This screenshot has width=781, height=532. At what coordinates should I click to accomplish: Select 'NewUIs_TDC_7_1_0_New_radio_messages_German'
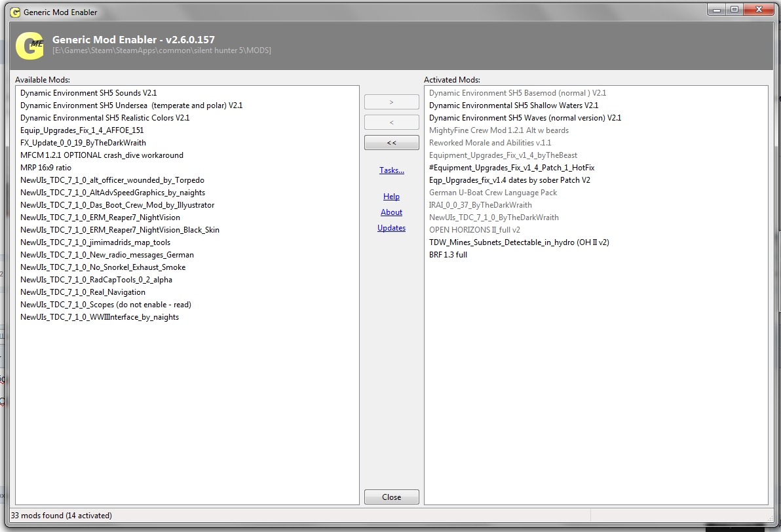[x=107, y=255]
